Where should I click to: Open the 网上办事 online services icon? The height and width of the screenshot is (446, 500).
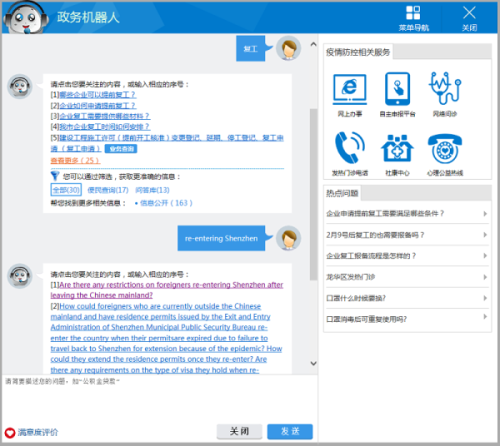[x=350, y=89]
